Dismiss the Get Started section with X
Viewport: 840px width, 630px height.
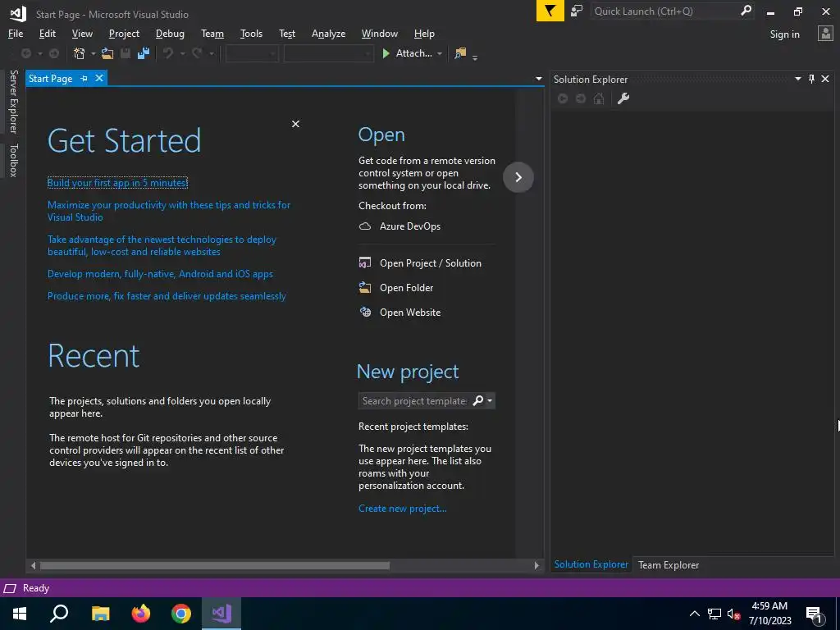tap(295, 124)
